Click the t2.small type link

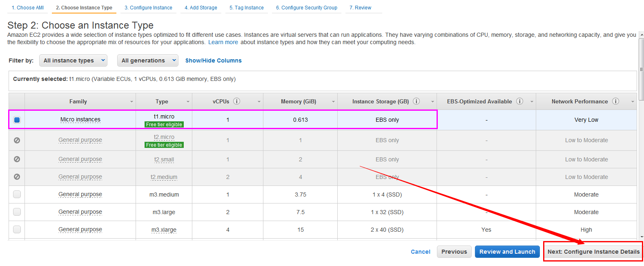(164, 159)
